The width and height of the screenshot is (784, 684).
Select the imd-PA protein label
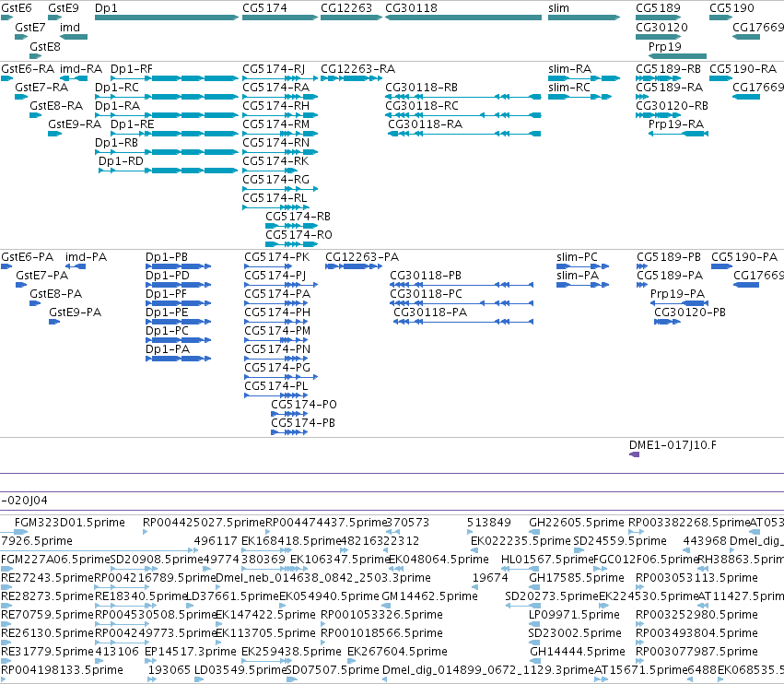[86, 256]
